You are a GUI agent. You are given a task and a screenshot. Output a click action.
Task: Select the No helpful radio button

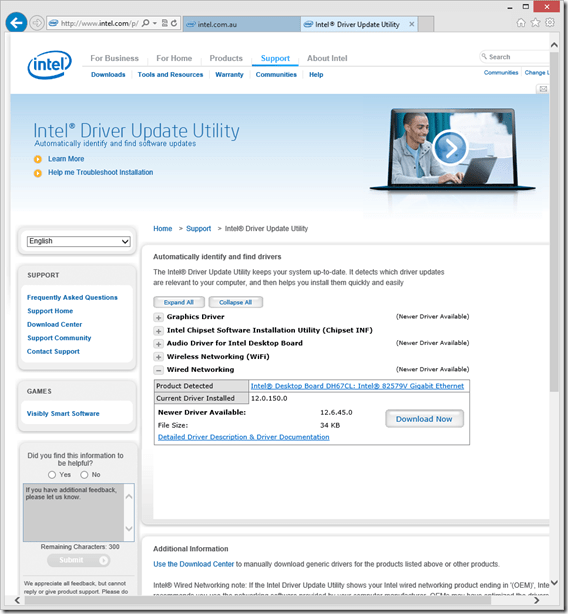coord(84,475)
